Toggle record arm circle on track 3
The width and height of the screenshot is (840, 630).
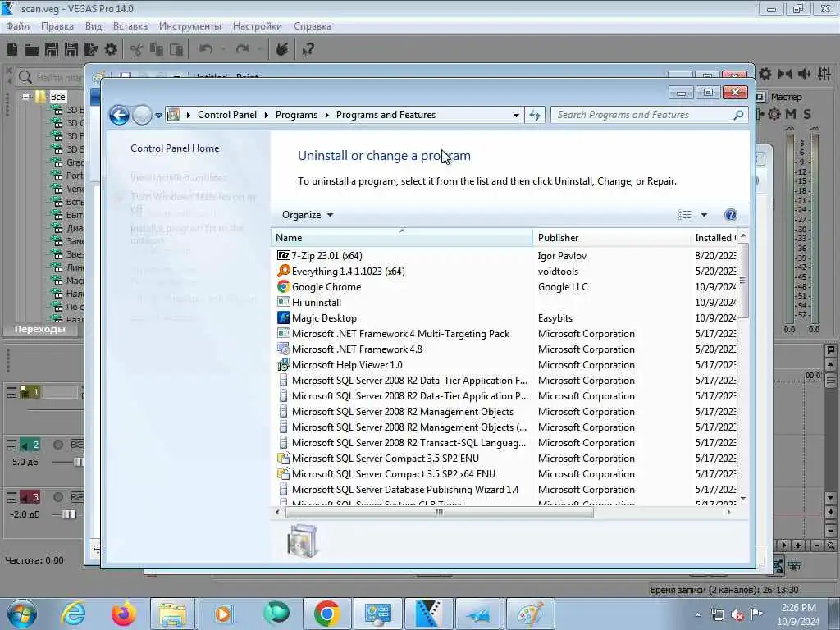58,497
